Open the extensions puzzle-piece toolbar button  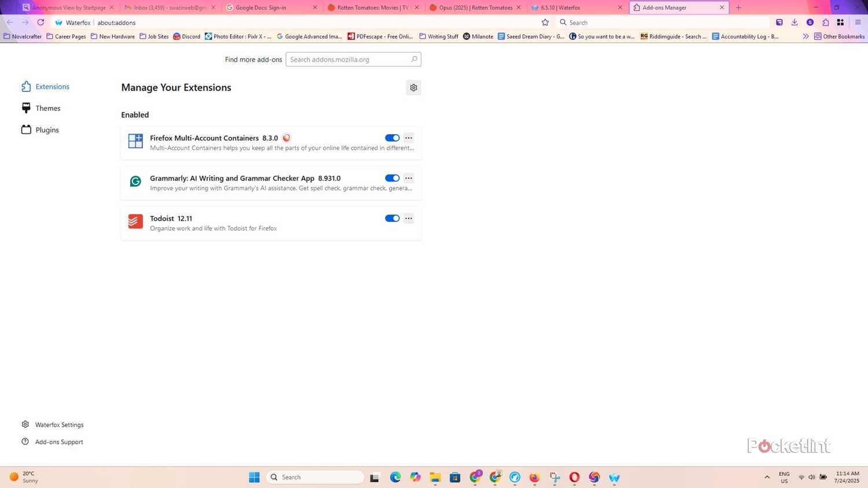point(825,23)
